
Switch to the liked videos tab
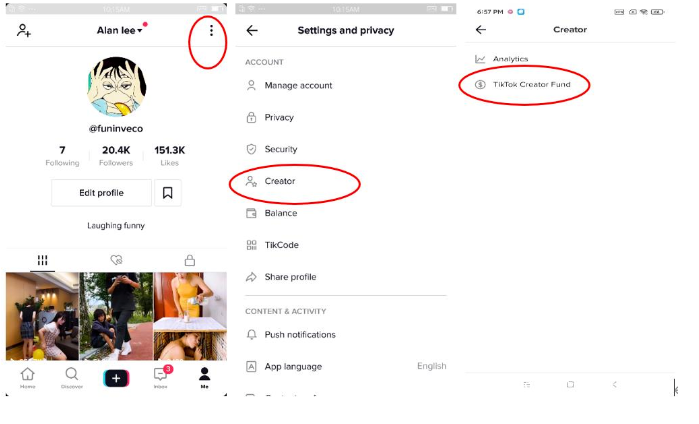click(x=116, y=260)
